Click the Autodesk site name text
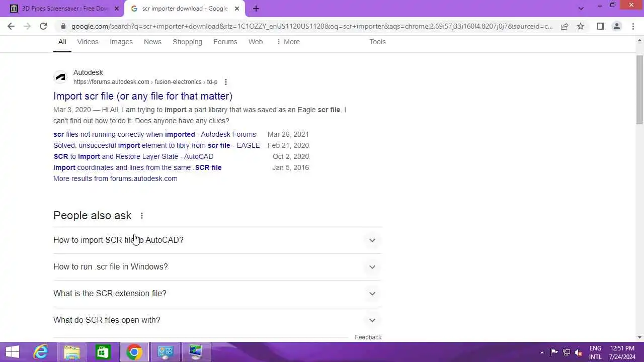Image resolution: width=644 pixels, height=362 pixels. [88, 72]
